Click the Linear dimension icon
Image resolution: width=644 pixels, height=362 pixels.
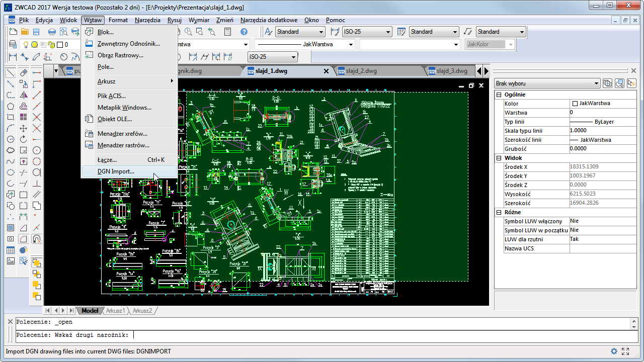[13, 57]
